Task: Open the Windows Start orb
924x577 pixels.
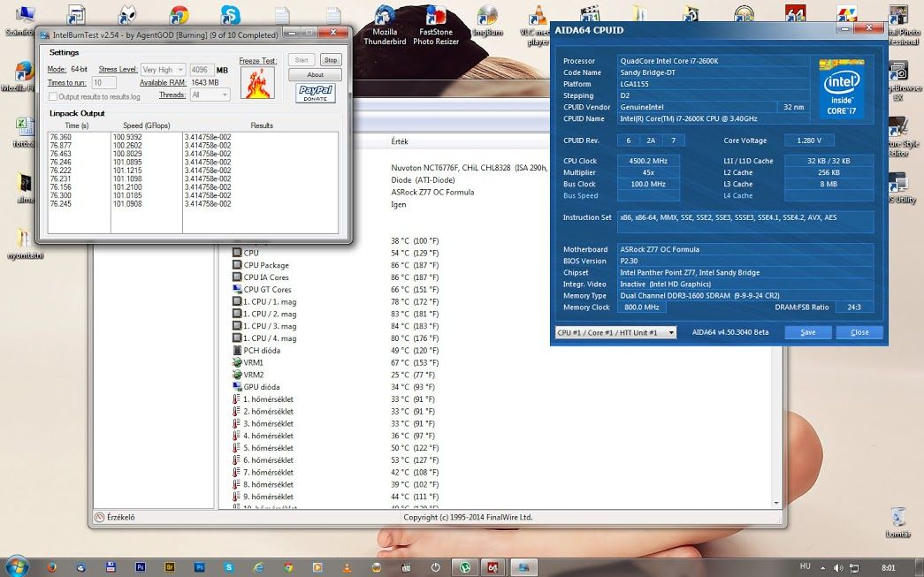Action: pos(16,566)
